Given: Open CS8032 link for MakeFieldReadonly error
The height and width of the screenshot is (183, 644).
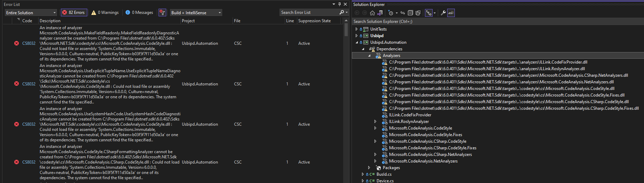Looking at the screenshot, I should click(x=29, y=43).
